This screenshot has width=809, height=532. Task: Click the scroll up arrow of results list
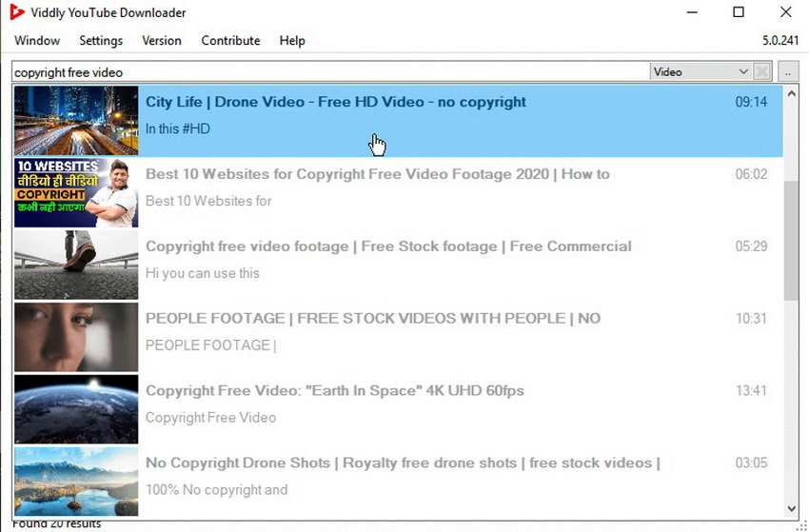[791, 93]
